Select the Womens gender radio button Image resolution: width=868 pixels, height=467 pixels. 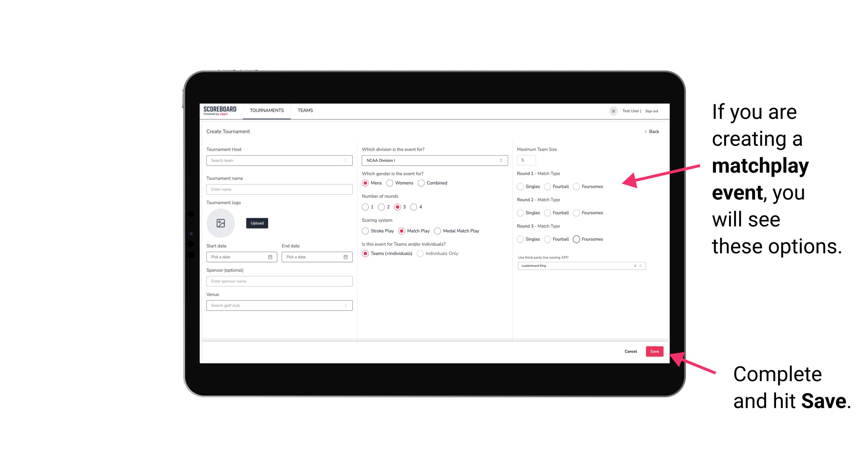[x=390, y=183]
